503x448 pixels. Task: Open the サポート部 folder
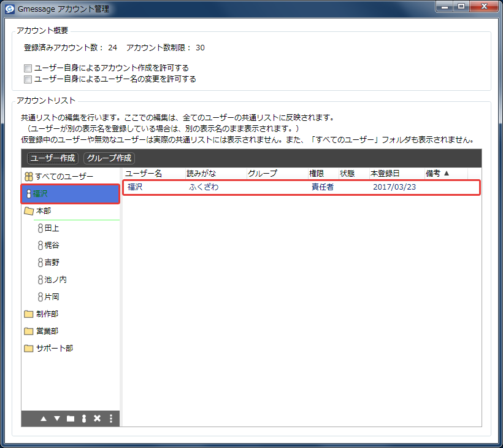pos(48,348)
